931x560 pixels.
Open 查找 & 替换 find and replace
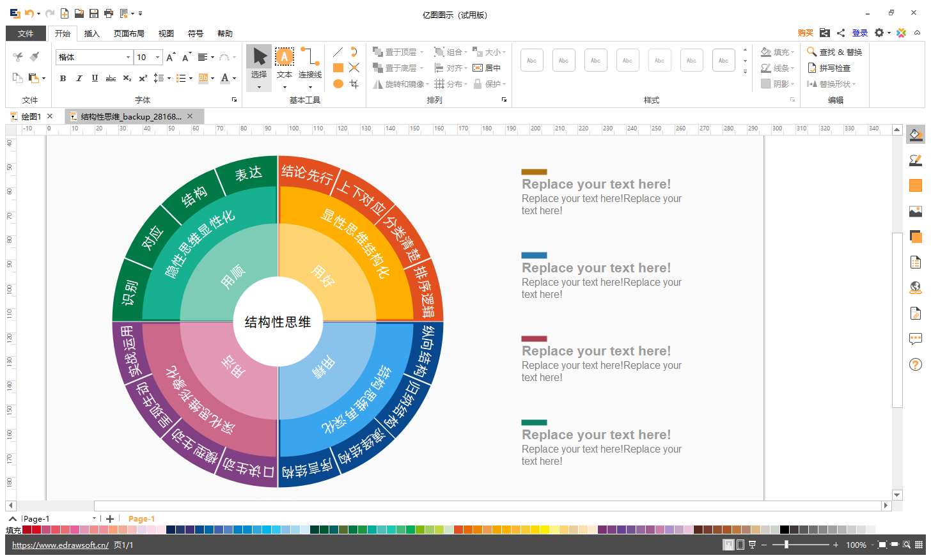point(834,52)
